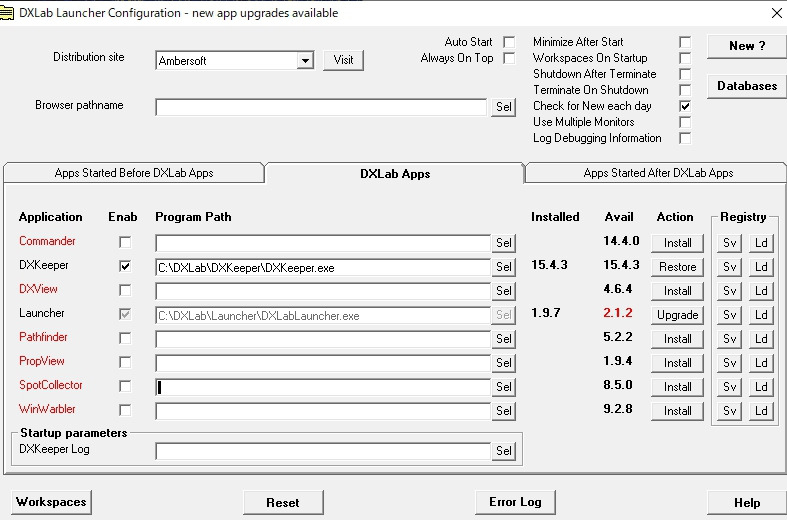Click Ld registry button for Commander
Image resolution: width=787 pixels, height=520 pixels.
[x=761, y=243]
